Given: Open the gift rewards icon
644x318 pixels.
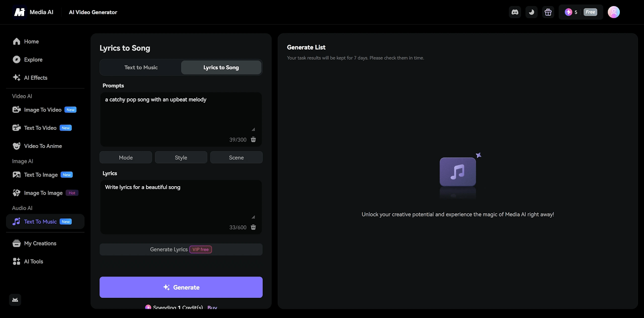Looking at the screenshot, I should [x=548, y=12].
